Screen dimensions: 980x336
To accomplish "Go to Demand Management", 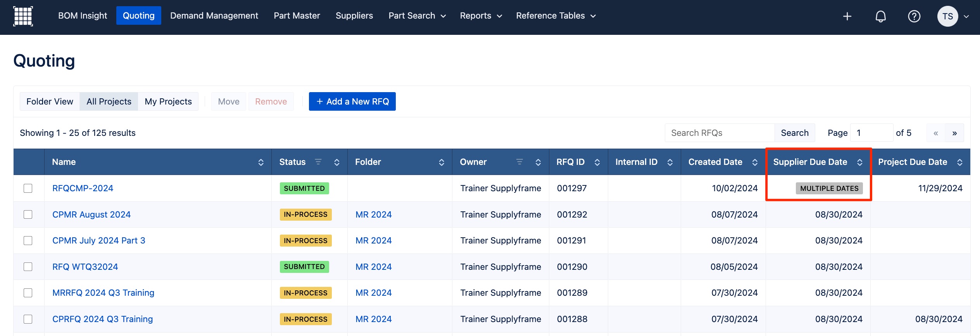I will point(214,15).
